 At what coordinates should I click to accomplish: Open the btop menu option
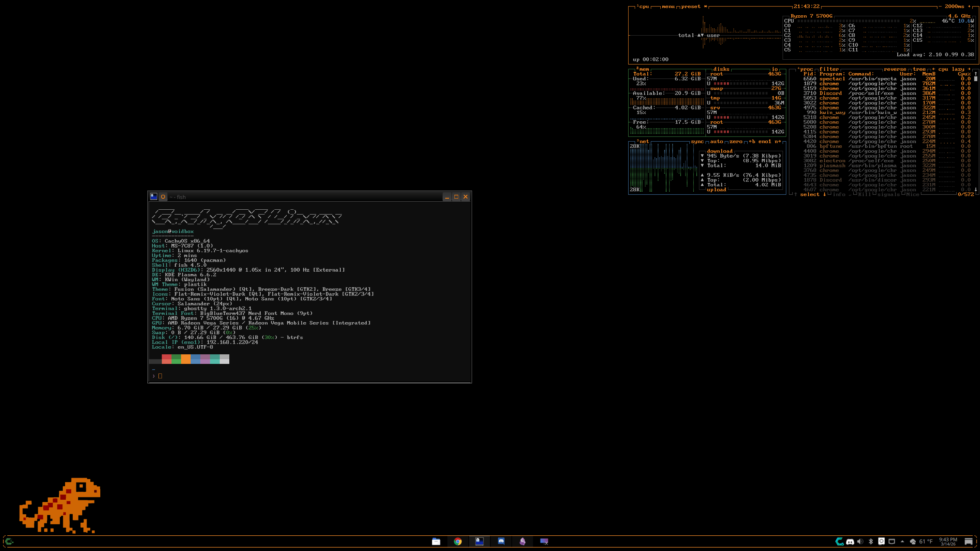tap(668, 7)
